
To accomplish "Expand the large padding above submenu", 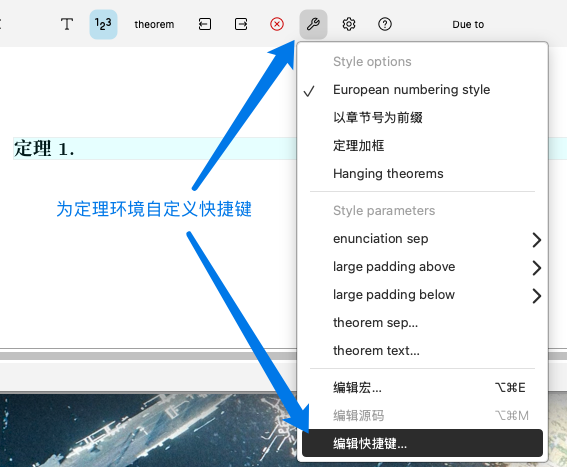I will [422, 267].
